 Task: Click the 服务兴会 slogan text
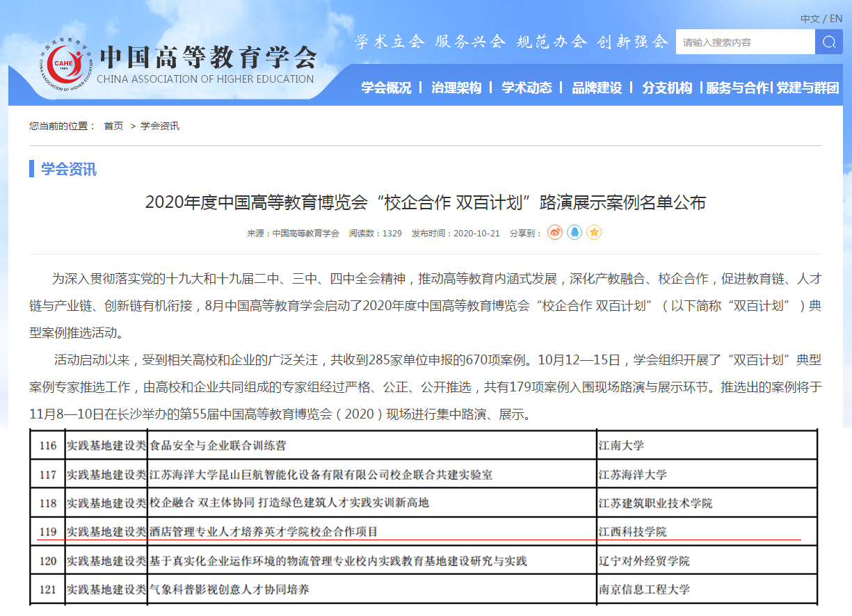click(470, 42)
